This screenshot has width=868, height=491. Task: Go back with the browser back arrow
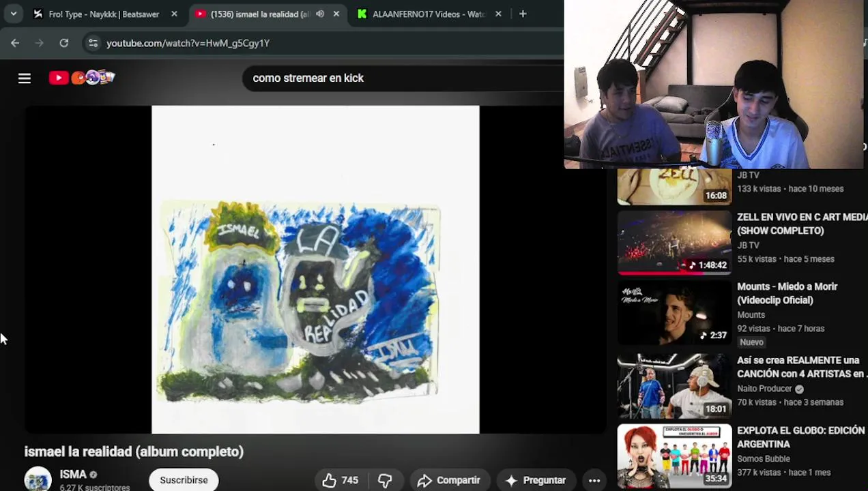pyautogui.click(x=15, y=43)
